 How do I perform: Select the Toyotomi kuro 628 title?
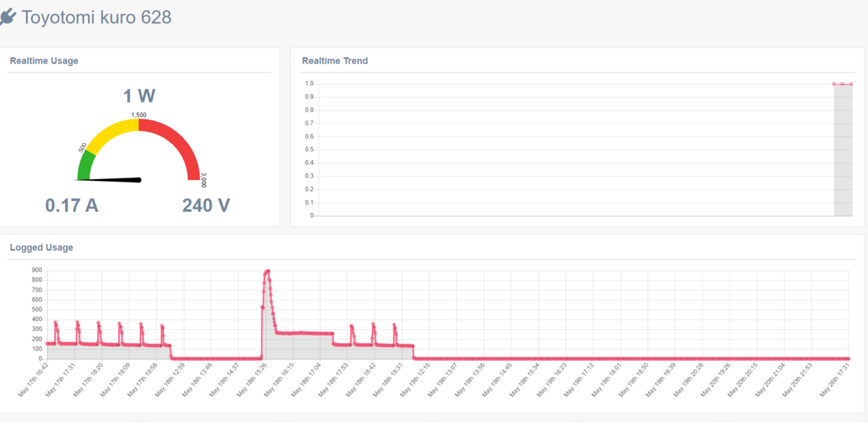coord(96,18)
